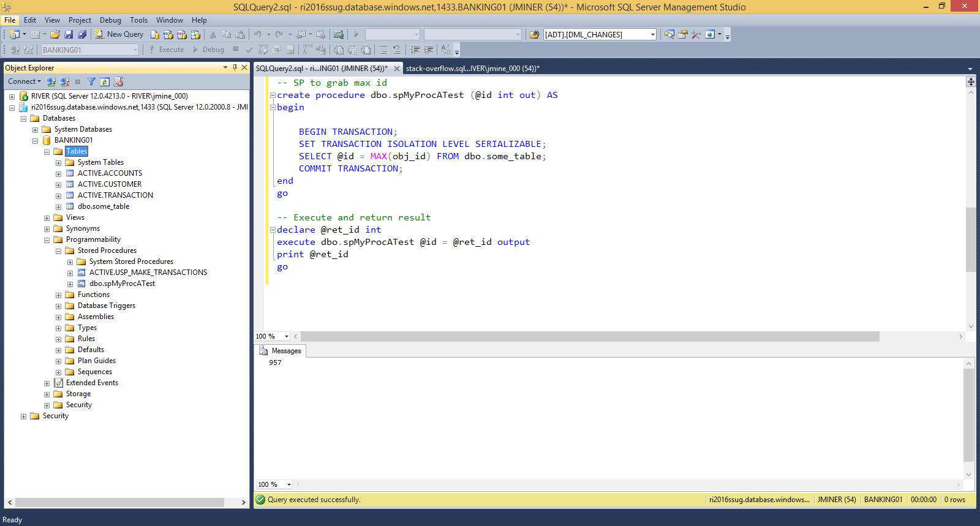Select the Messages results tab
Image resolution: width=980 pixels, height=526 pixels.
coord(281,351)
